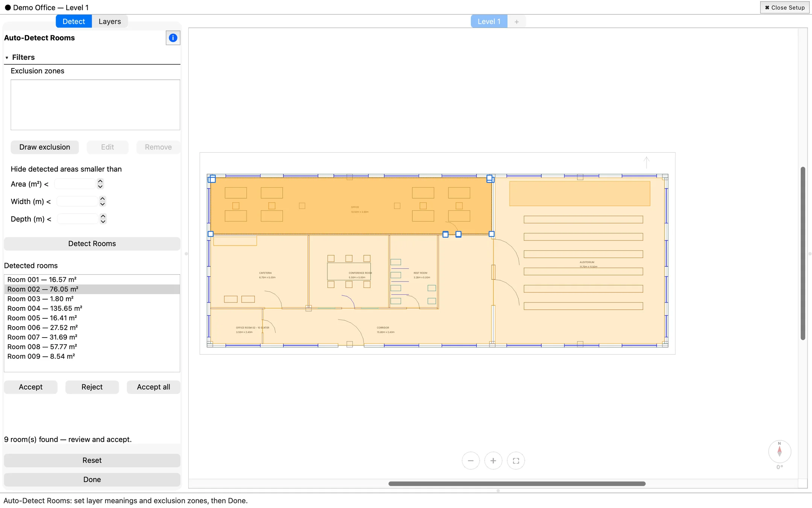Increase the Width filter value

pos(103,198)
